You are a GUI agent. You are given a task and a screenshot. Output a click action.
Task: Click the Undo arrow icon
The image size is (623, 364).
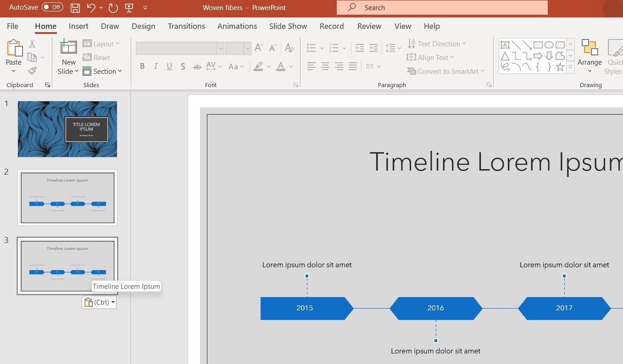tap(91, 8)
